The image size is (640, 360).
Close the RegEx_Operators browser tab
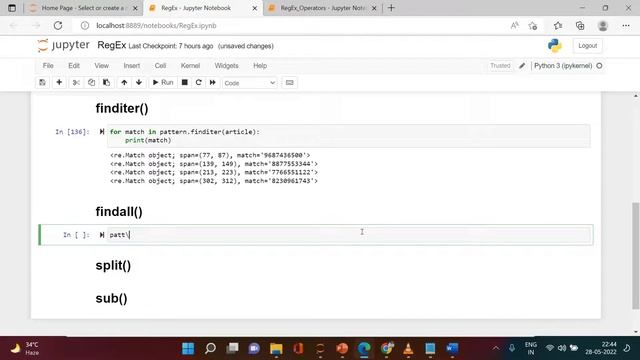point(374,8)
